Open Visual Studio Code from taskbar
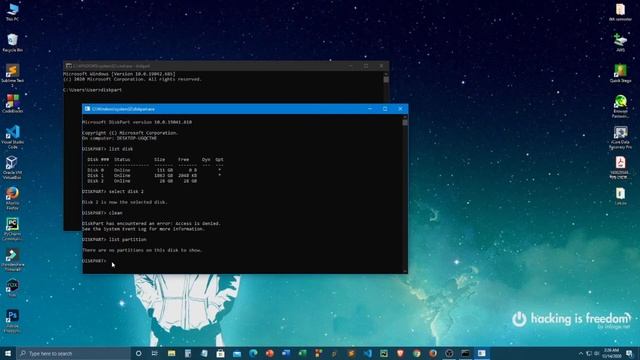Screen dimensions: 640x360 click(x=367, y=353)
